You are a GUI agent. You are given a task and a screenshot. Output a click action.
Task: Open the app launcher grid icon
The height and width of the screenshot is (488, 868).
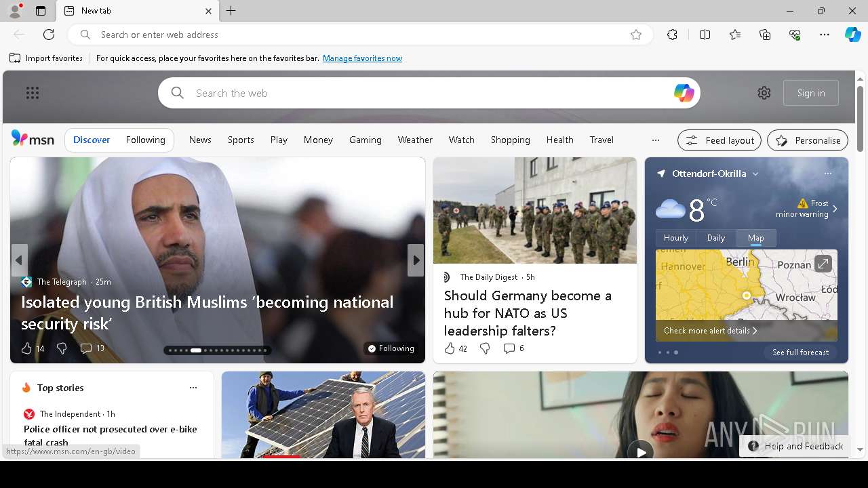tap(33, 93)
